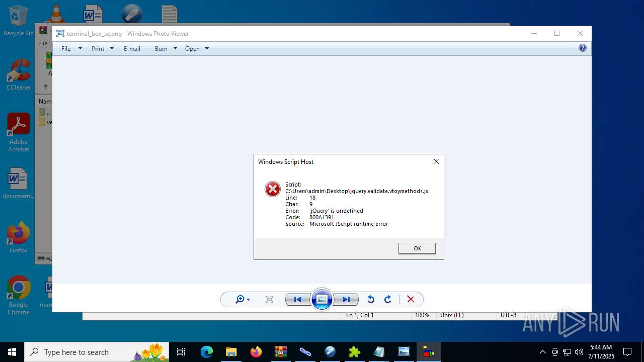Screen dimensions: 644x362
Task: Click the Windows Start button
Action: [x=12, y=352]
